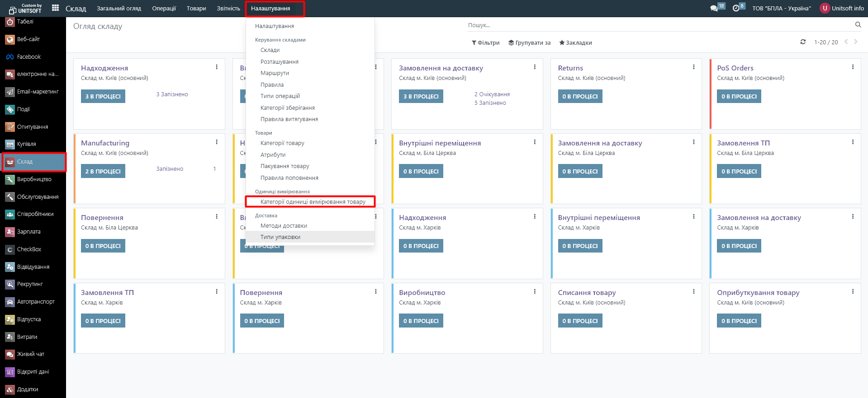868x398 pixels.
Task: Expand the Групувати за dropdown
Action: pos(529,43)
